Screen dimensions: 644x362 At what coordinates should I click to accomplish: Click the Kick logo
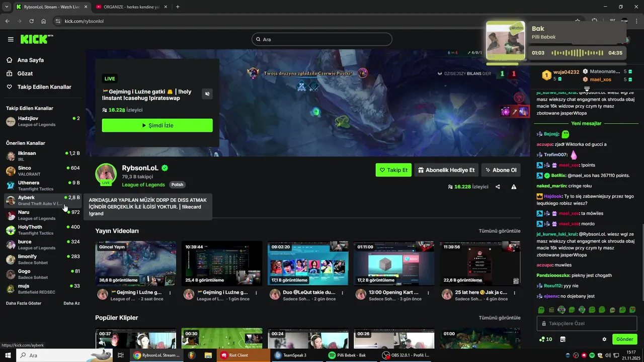click(36, 39)
